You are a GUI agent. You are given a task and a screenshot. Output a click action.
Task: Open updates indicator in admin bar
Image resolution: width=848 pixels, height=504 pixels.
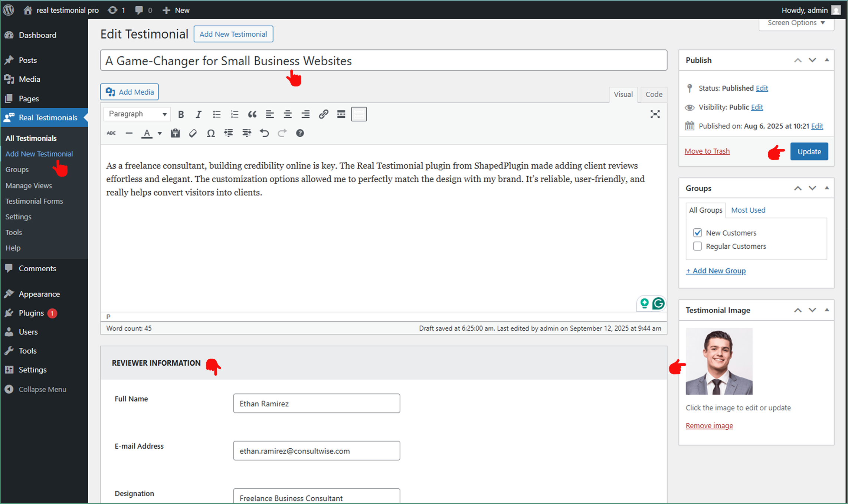[116, 10]
